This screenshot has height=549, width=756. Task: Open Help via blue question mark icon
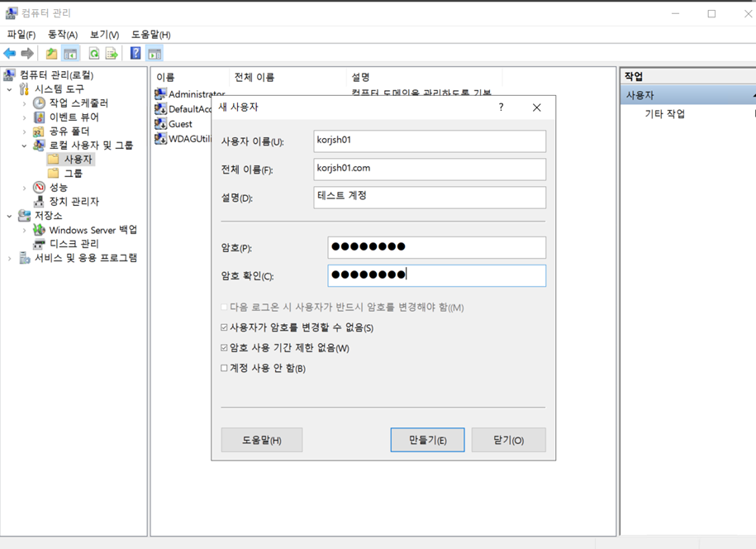[x=136, y=54]
